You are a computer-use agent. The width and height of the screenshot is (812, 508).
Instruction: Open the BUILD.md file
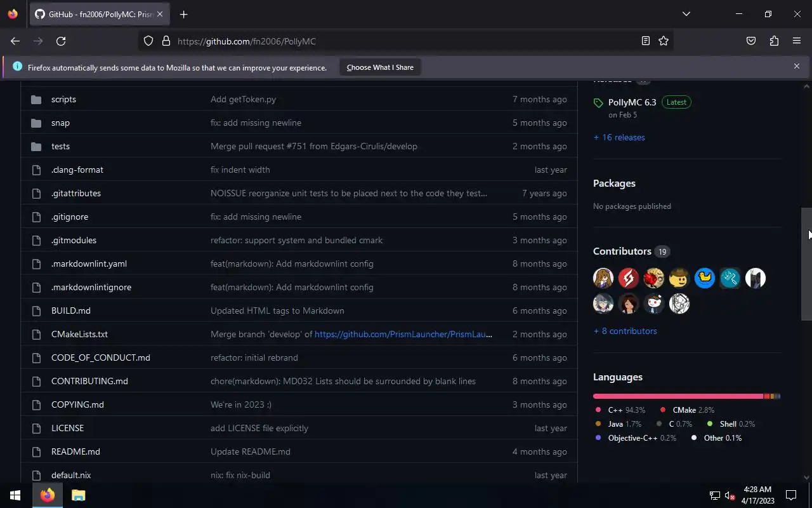click(71, 311)
